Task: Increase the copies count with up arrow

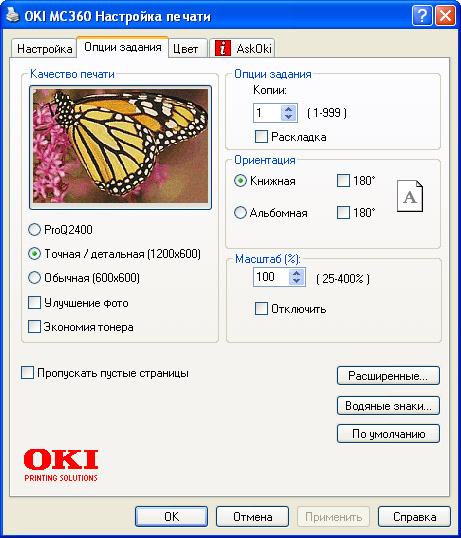Action: pyautogui.click(x=288, y=109)
